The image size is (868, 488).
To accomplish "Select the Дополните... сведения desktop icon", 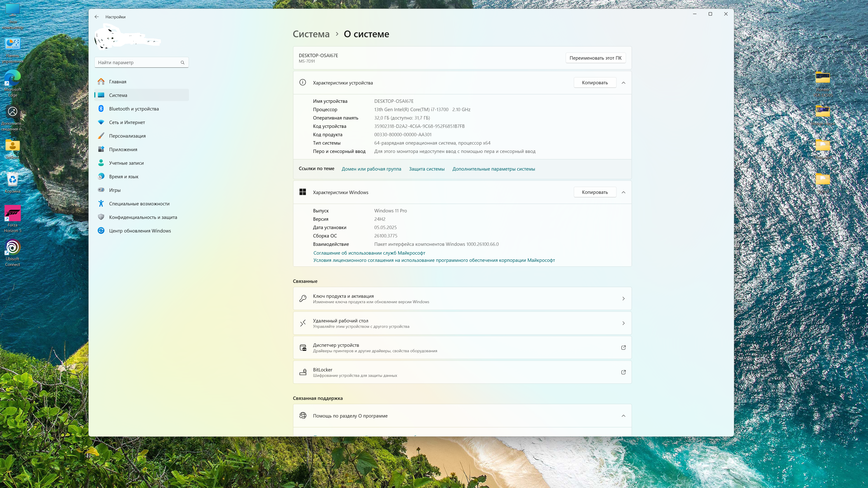I will tap(12, 118).
